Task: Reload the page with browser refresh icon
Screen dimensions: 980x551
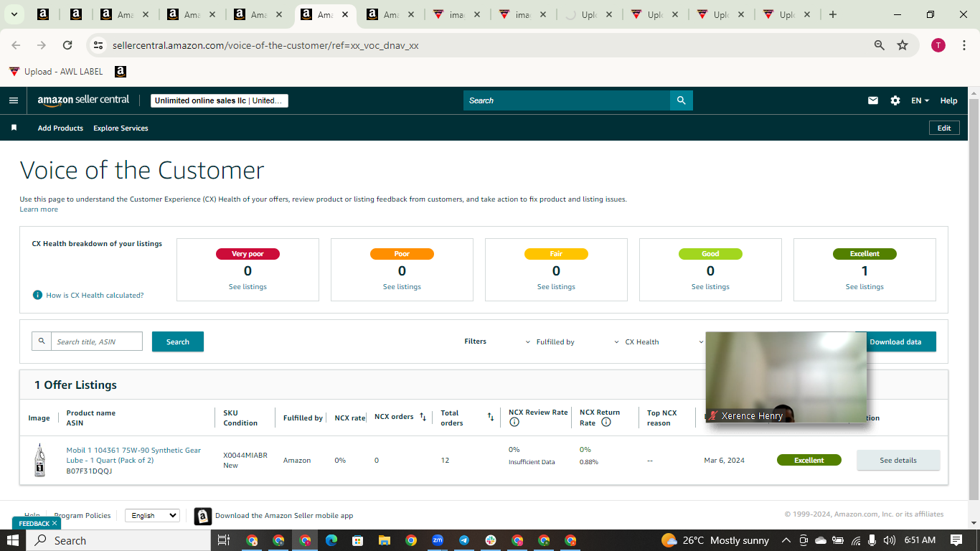Action: [67, 45]
